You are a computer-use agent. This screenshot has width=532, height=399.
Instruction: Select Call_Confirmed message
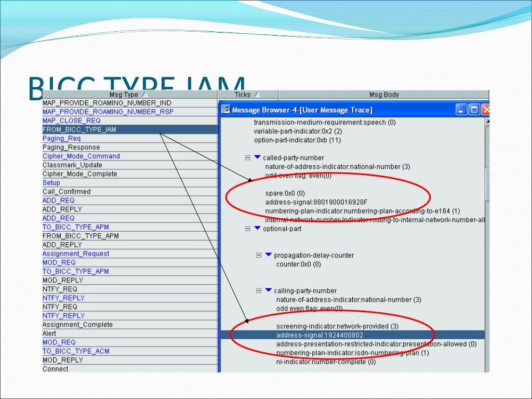coord(129,191)
